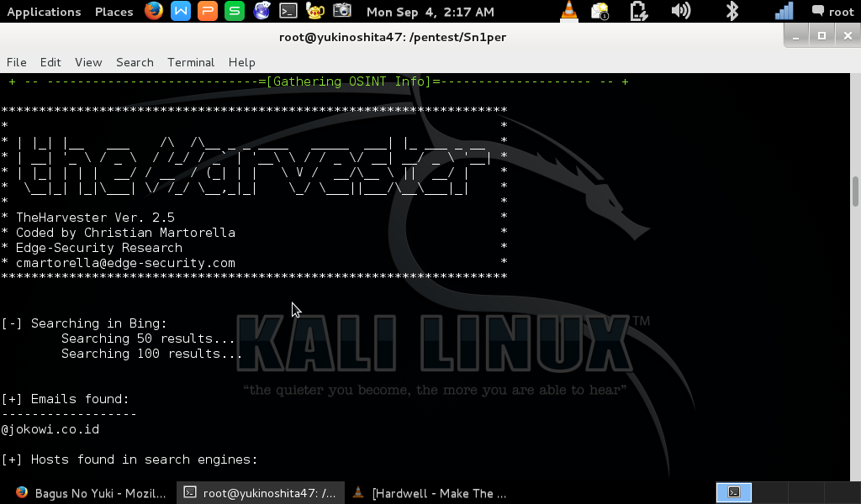Viewport: 861px width, 504px height.
Task: Click the VLC tray icon
Action: click(569, 11)
